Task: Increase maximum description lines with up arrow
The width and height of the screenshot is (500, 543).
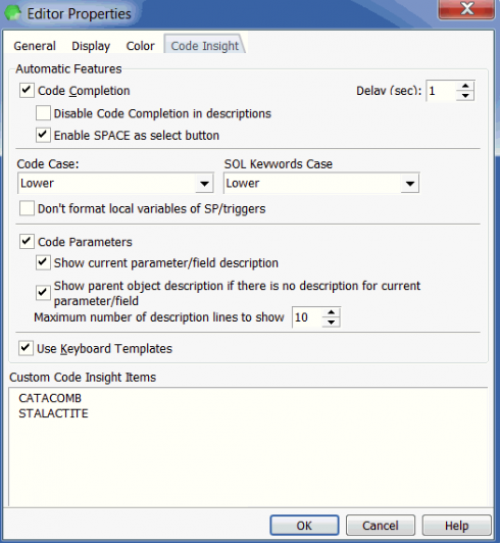Action: 331,312
